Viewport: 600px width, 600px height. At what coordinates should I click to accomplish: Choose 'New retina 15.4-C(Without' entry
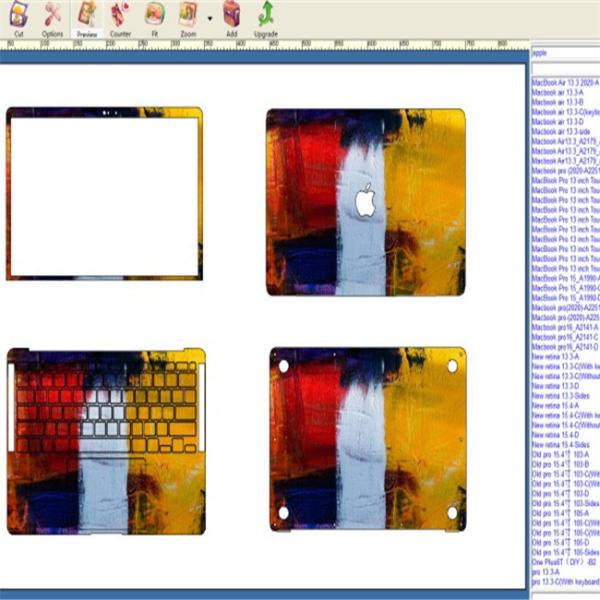(565, 425)
